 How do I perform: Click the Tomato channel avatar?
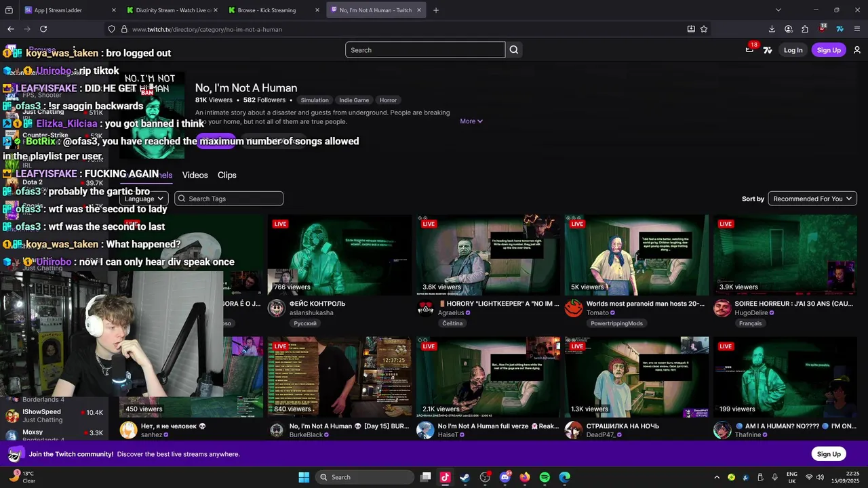(x=574, y=308)
